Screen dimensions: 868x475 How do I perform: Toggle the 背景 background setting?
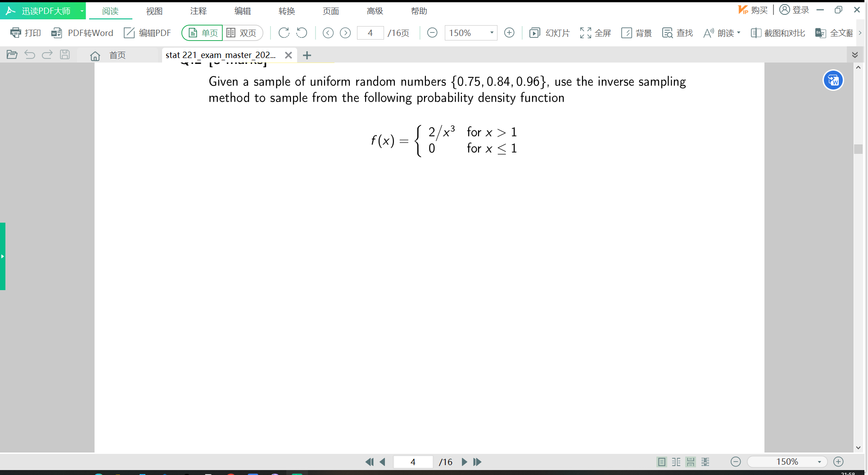(x=636, y=32)
